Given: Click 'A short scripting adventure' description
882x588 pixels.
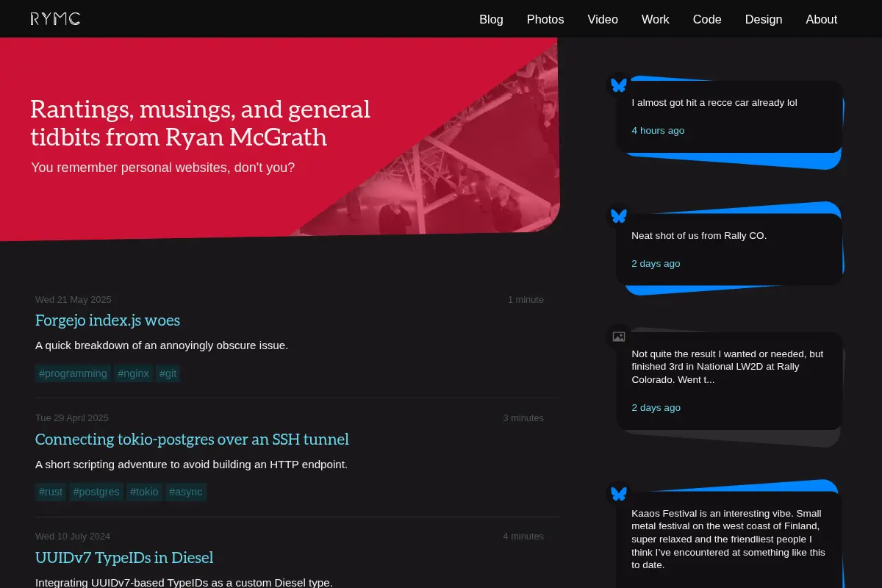Looking at the screenshot, I should tap(191, 465).
